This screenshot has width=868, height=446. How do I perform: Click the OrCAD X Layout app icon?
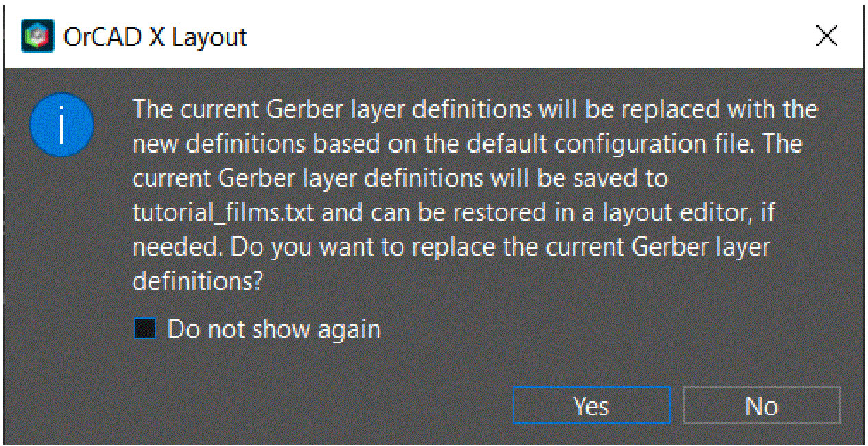point(37,36)
